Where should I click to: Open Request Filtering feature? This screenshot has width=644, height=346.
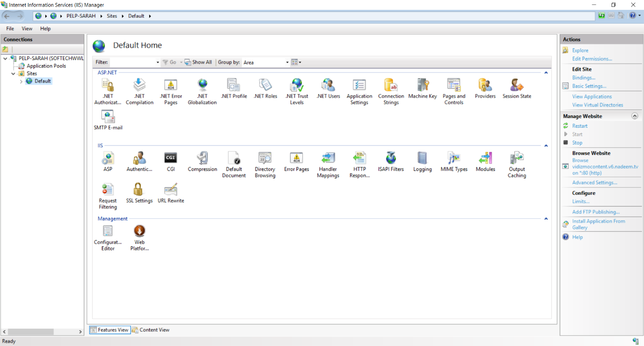coord(108,190)
